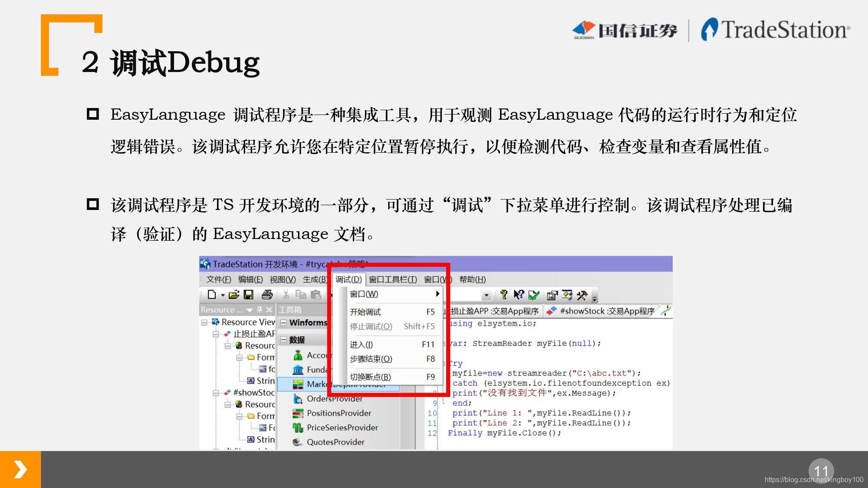Click the yellow Help question mark icon

tap(504, 295)
